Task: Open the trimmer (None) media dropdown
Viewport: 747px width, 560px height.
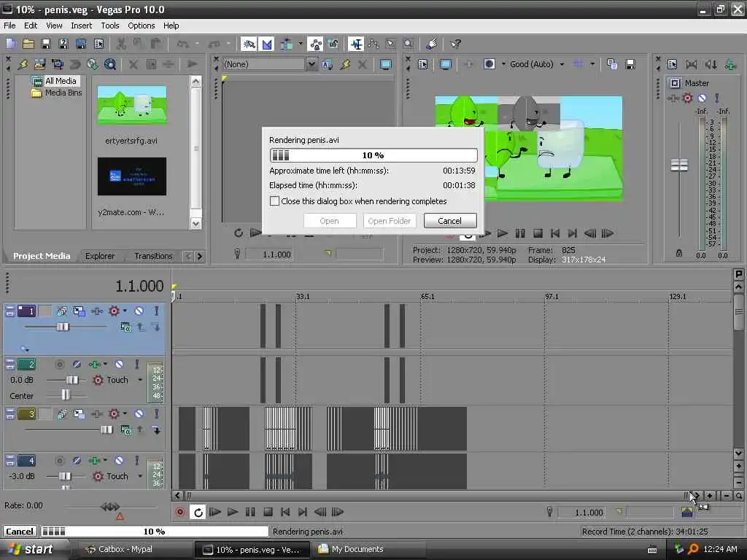Action: [x=311, y=64]
